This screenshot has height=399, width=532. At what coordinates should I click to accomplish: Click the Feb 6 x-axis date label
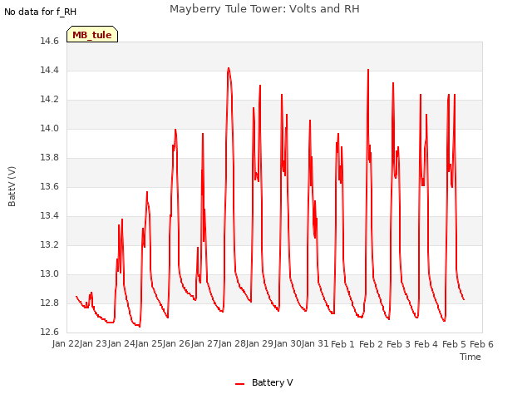coord(481,344)
